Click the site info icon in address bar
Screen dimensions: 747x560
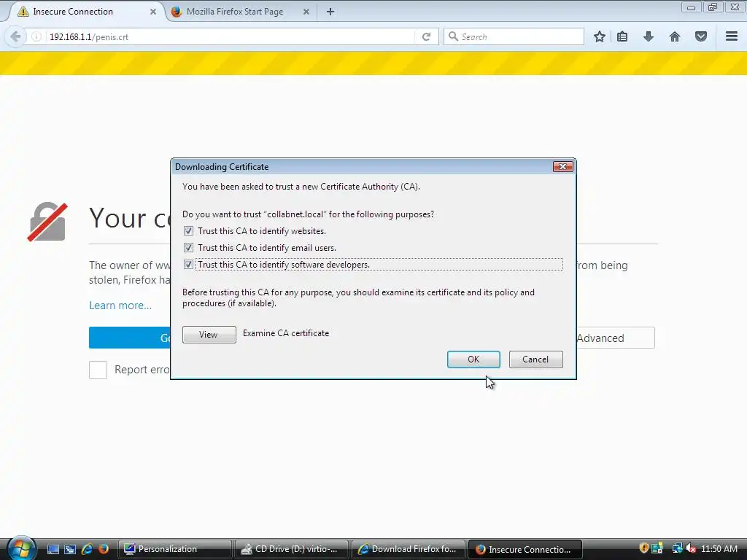pos(36,36)
